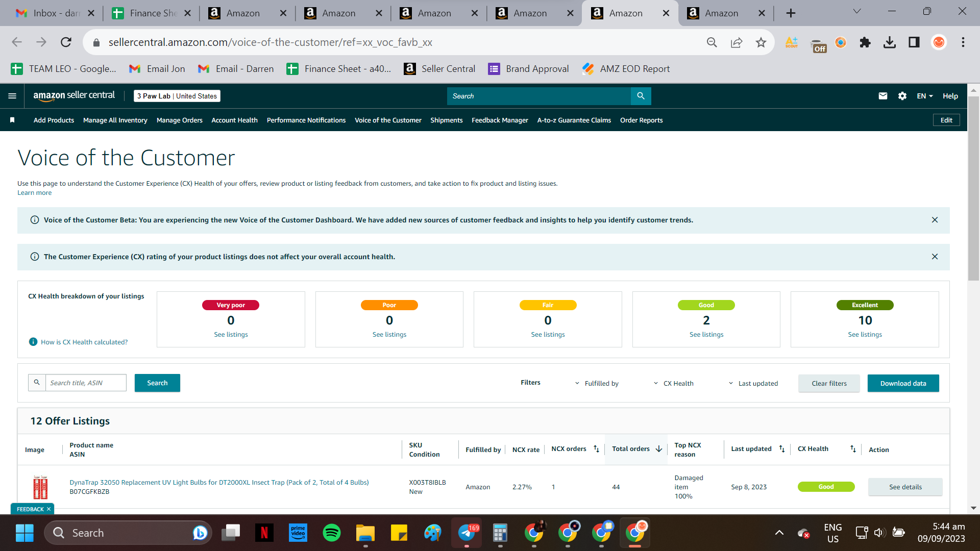
Task: Open the EN language dropdown
Action: 924,96
